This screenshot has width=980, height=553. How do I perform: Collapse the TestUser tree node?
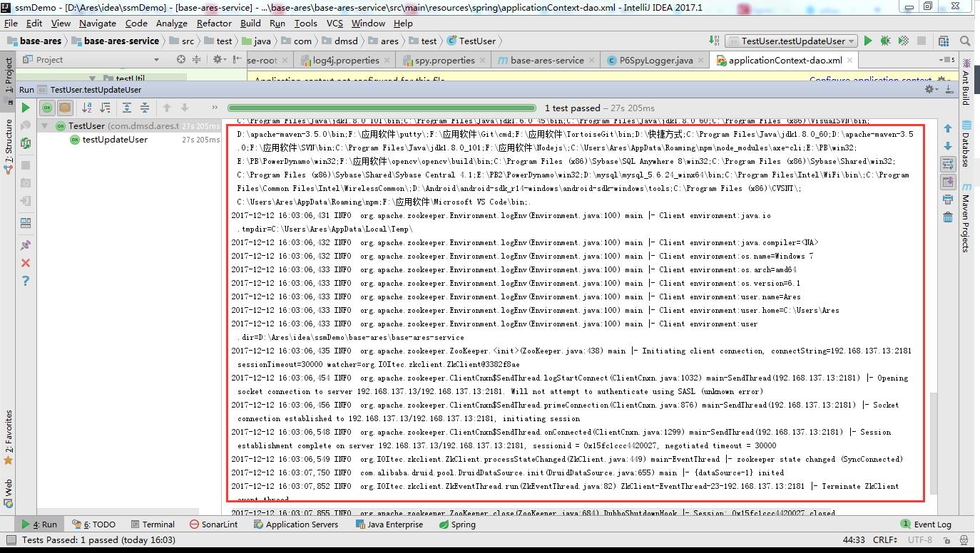(x=45, y=126)
